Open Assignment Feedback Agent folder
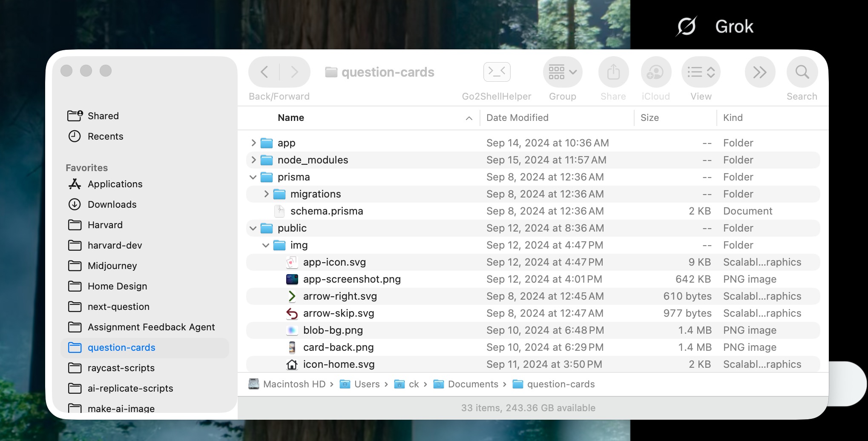The height and width of the screenshot is (441, 868). (x=145, y=327)
